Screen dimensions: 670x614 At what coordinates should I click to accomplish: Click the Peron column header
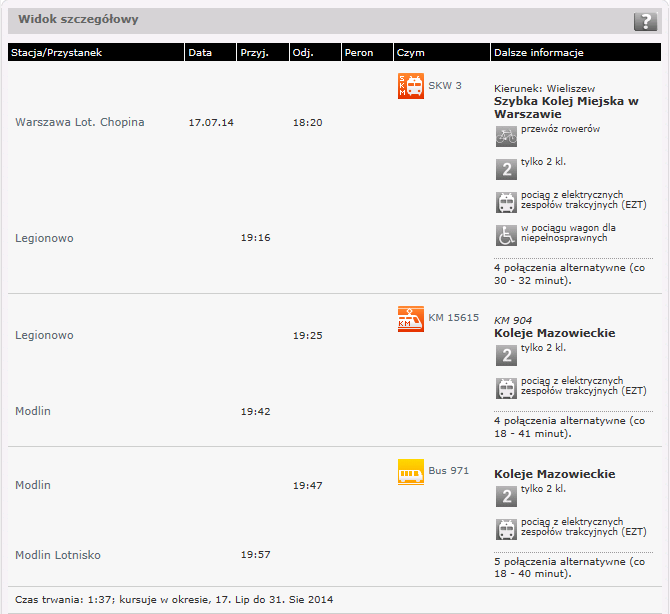(367, 52)
